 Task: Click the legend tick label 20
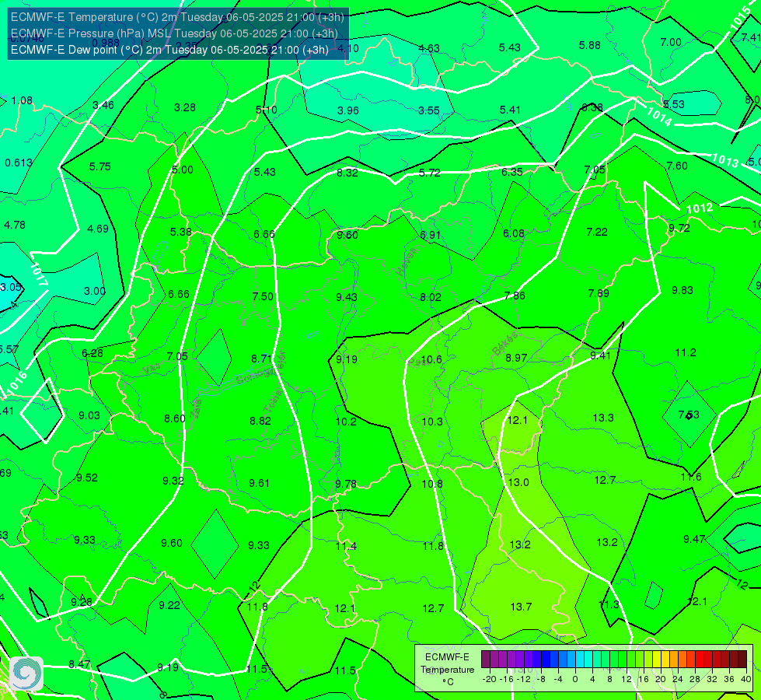pos(660,679)
